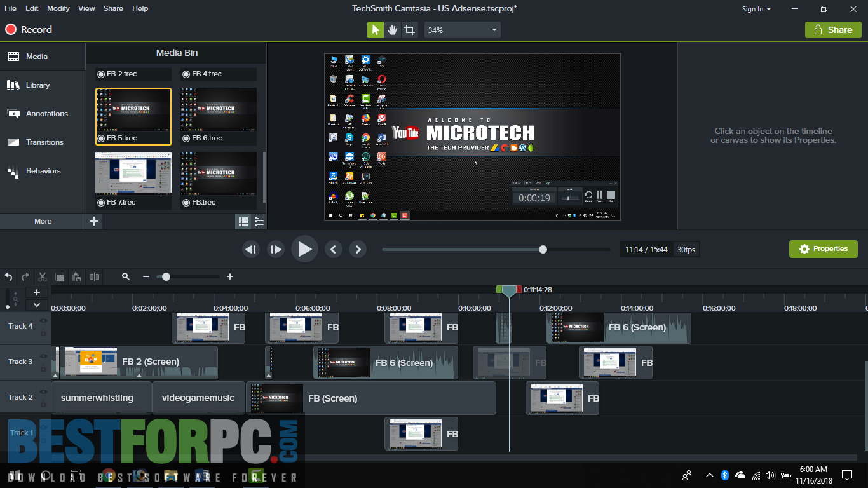Click the timeline zoom slider handle

click(166, 276)
